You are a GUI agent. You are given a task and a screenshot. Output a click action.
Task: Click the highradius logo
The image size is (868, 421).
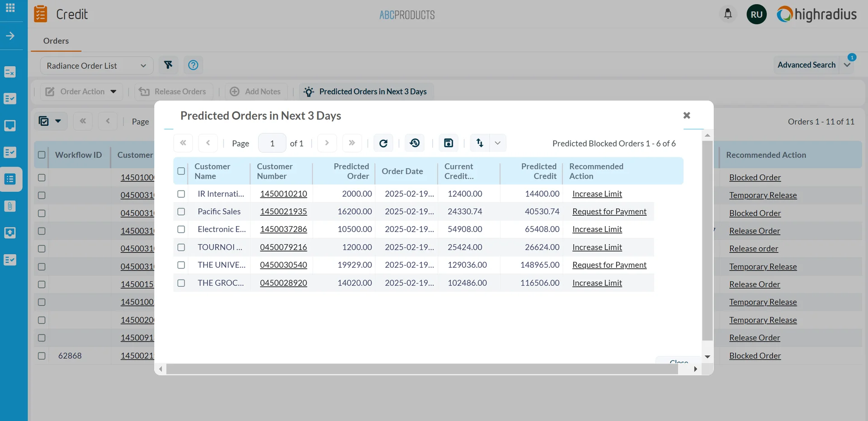click(817, 14)
